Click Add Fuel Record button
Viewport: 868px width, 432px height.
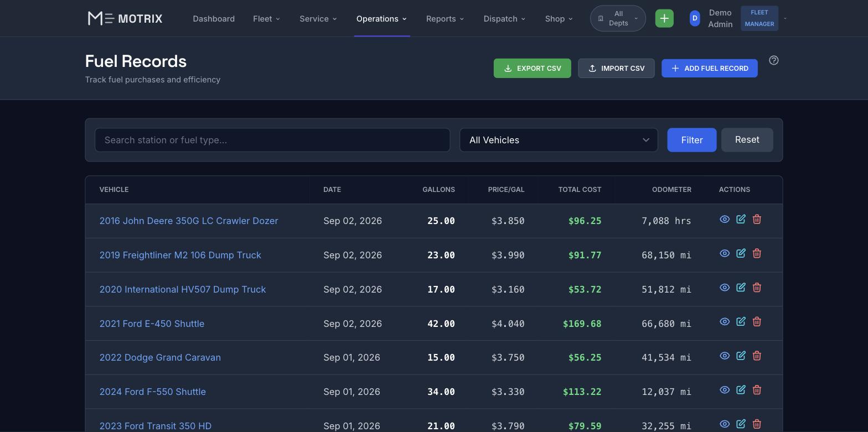pyautogui.click(x=710, y=68)
